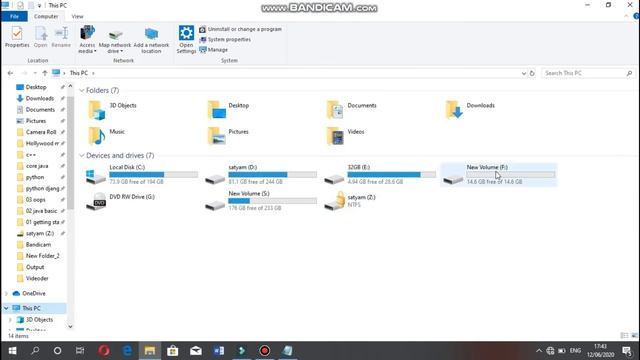This screenshot has height=360, width=640.
Task: Switch to the Computer tab
Action: click(x=46, y=16)
